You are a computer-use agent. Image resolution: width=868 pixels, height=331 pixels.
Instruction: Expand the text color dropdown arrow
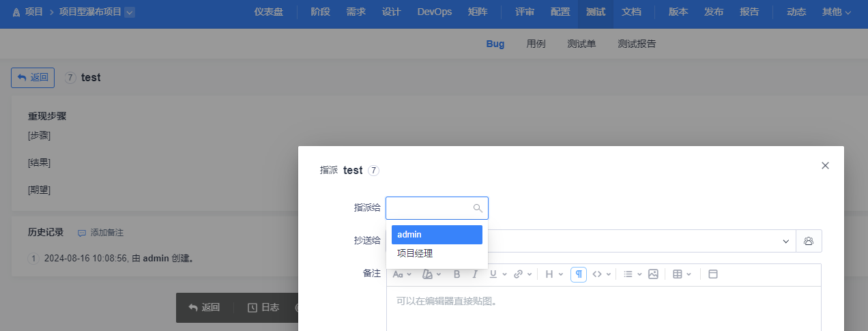coord(439,274)
